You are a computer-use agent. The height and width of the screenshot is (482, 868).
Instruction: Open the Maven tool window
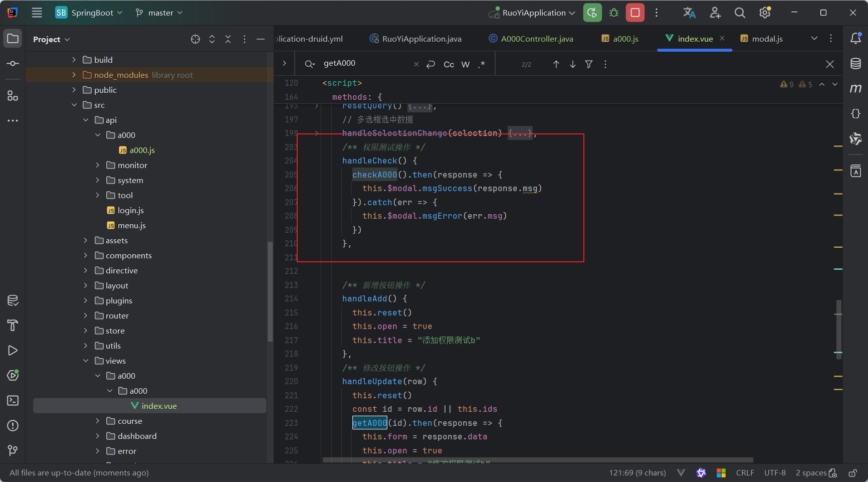(855, 89)
